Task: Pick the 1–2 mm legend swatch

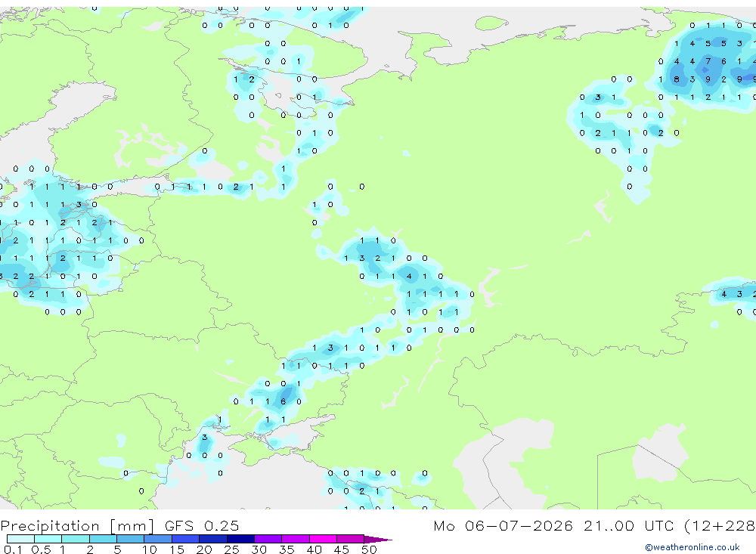Action: (75, 539)
